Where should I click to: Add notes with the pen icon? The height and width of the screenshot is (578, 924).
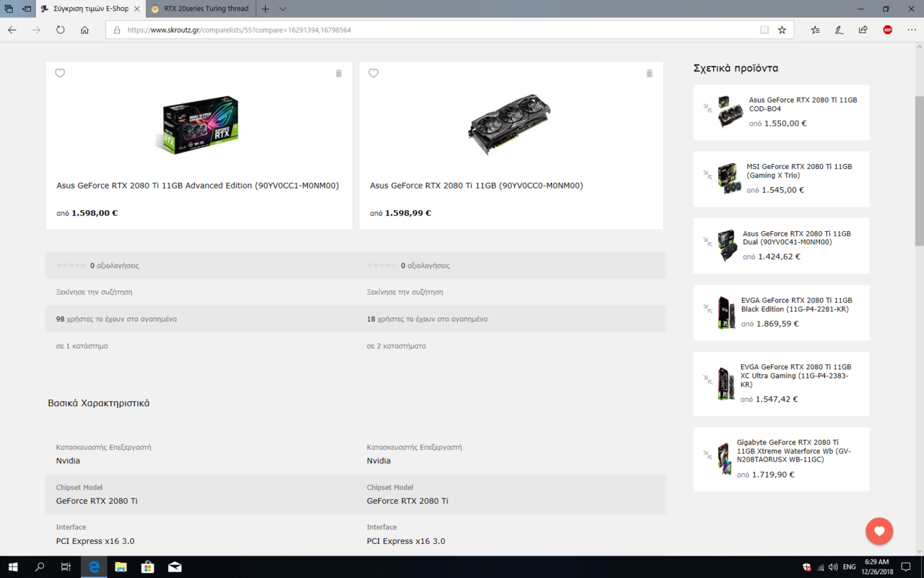pyautogui.click(x=839, y=30)
